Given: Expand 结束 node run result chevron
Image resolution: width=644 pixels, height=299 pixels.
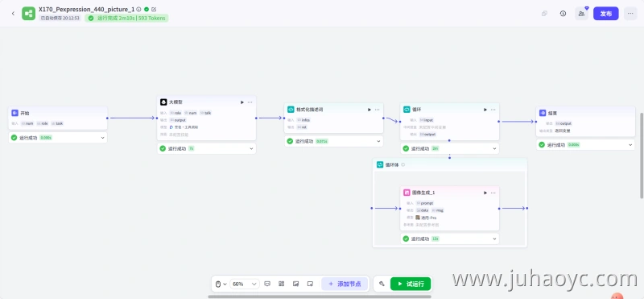Looking at the screenshot, I should [x=630, y=145].
